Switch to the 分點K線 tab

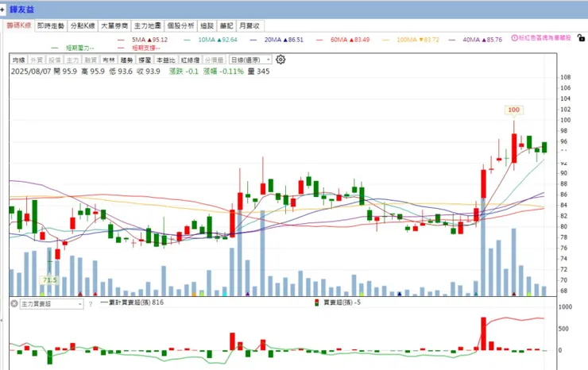click(x=83, y=26)
